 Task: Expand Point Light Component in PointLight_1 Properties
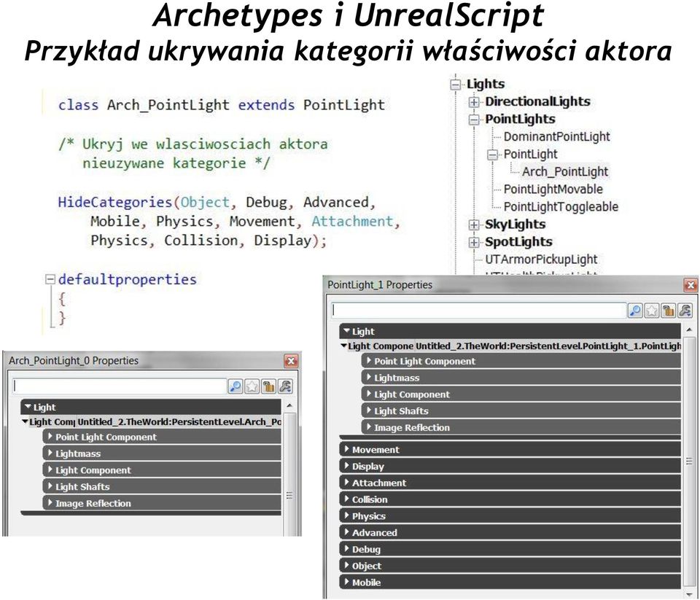[369, 361]
